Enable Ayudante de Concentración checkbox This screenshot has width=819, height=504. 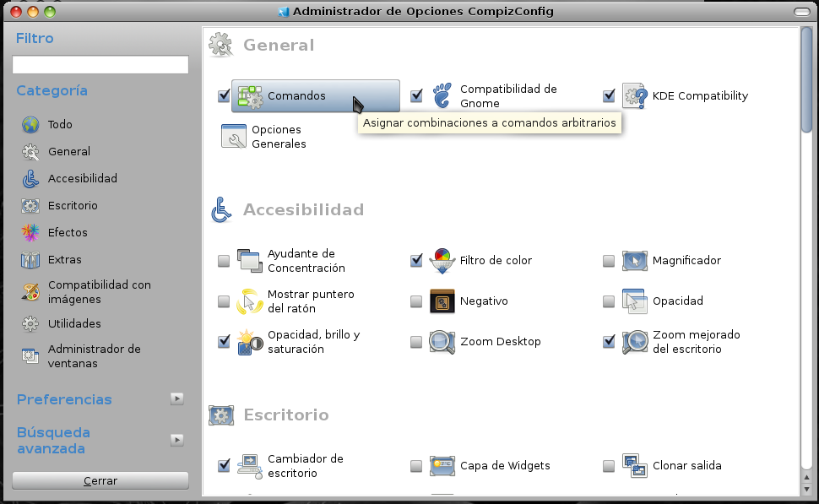click(224, 261)
